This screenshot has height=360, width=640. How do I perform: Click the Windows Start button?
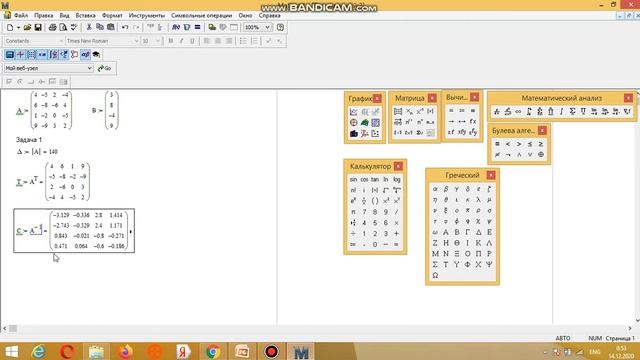click(x=12, y=351)
